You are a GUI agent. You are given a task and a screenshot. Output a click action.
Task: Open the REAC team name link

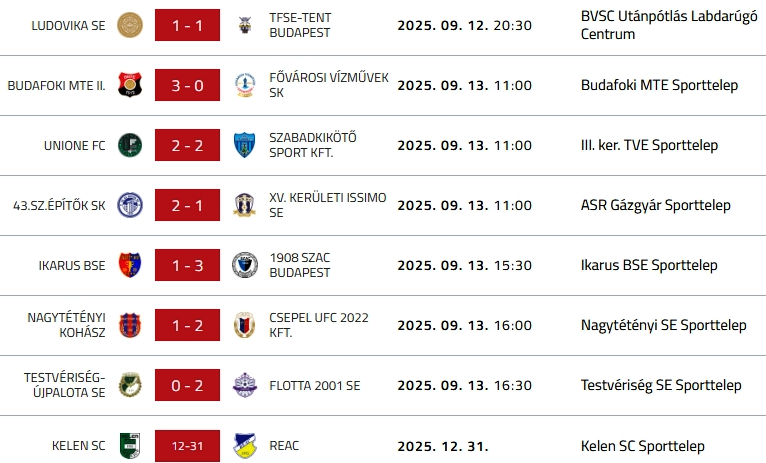[284, 445]
